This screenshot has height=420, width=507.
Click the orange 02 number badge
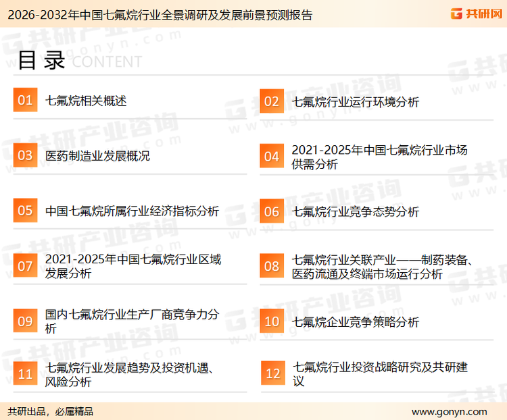[x=272, y=101]
